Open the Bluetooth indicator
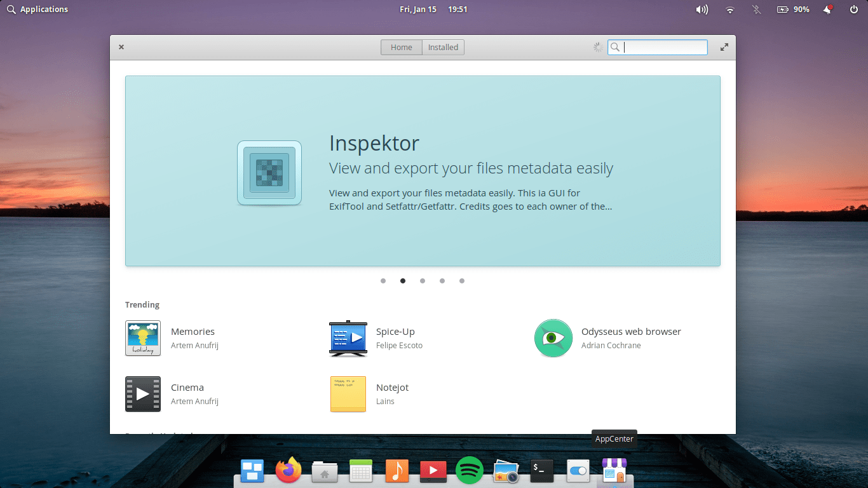Screen dimensions: 868x488 click(756, 10)
